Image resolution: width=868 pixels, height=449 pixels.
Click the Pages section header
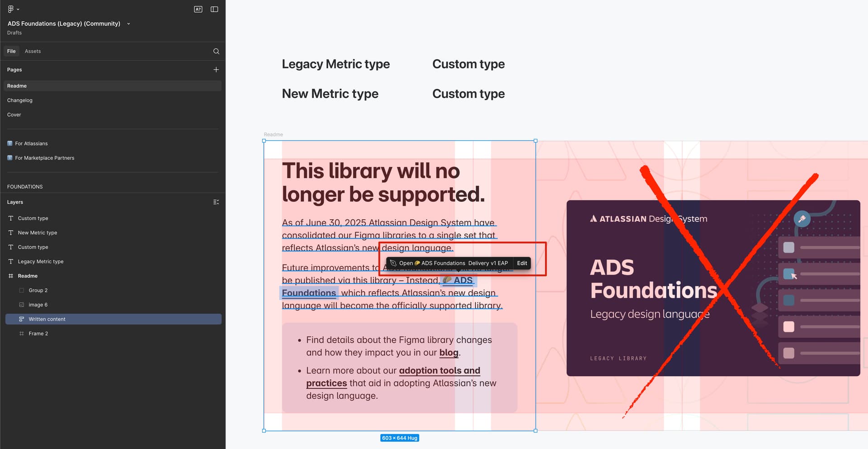click(14, 70)
